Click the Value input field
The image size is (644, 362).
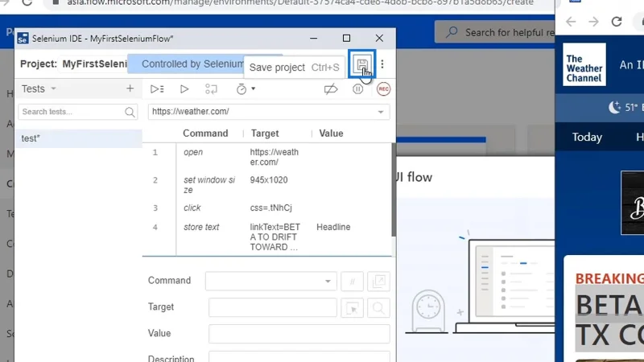(299, 334)
